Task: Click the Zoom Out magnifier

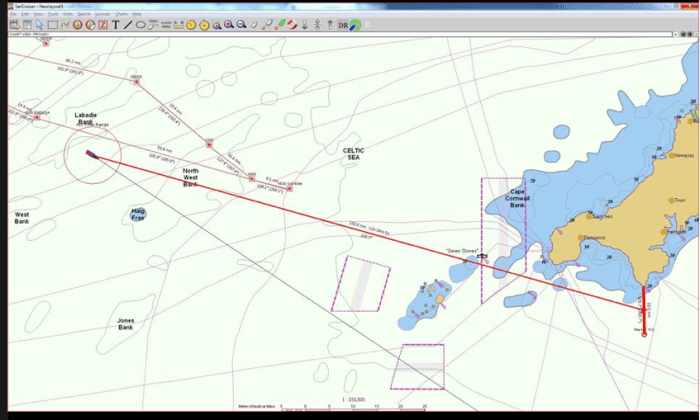Action: pyautogui.click(x=242, y=24)
